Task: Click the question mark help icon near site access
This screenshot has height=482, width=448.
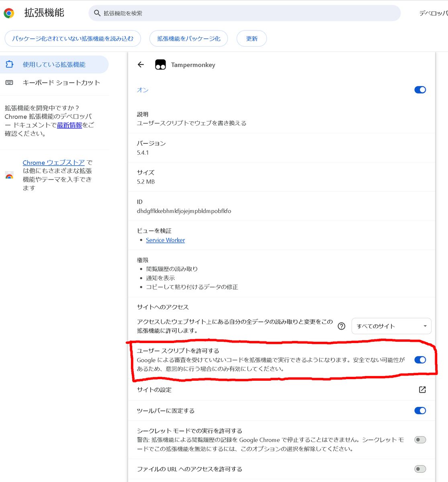Action: [342, 326]
